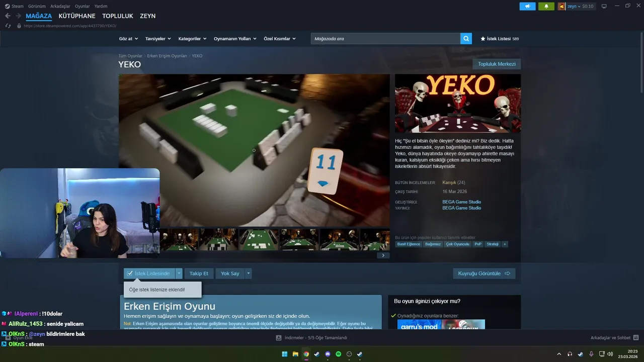This screenshot has height=362, width=644.
Task: Open the Görünüm menu
Action: click(37, 6)
